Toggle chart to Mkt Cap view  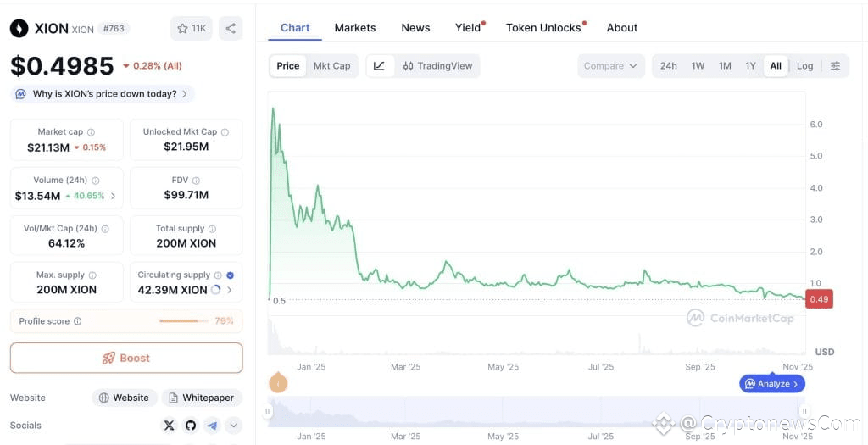click(x=331, y=66)
